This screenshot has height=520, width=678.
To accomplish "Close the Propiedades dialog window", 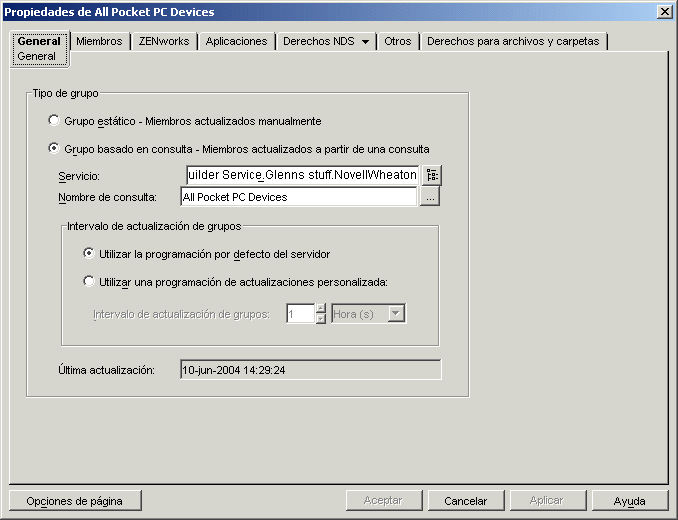I will point(664,12).
